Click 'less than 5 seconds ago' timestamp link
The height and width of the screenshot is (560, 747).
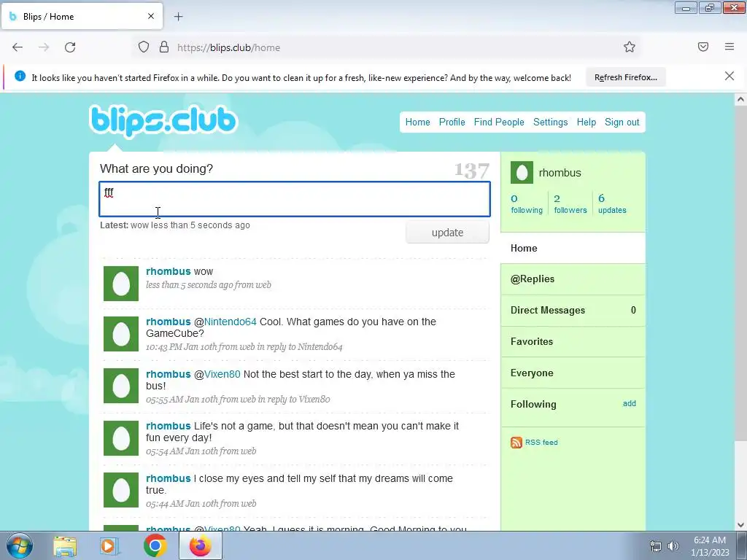(189, 285)
